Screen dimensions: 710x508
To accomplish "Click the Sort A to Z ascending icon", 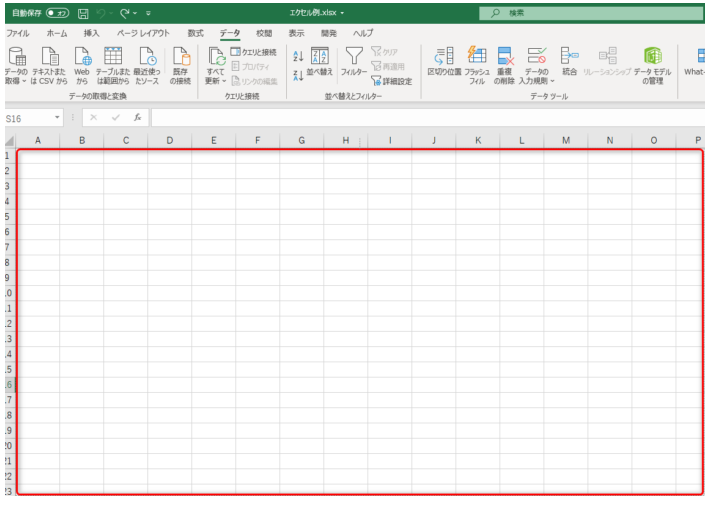I will click(x=297, y=56).
